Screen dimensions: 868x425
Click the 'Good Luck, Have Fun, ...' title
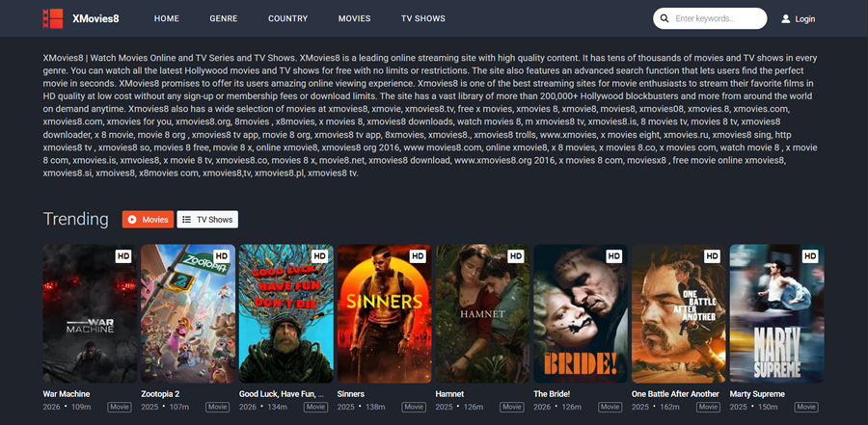pos(282,394)
